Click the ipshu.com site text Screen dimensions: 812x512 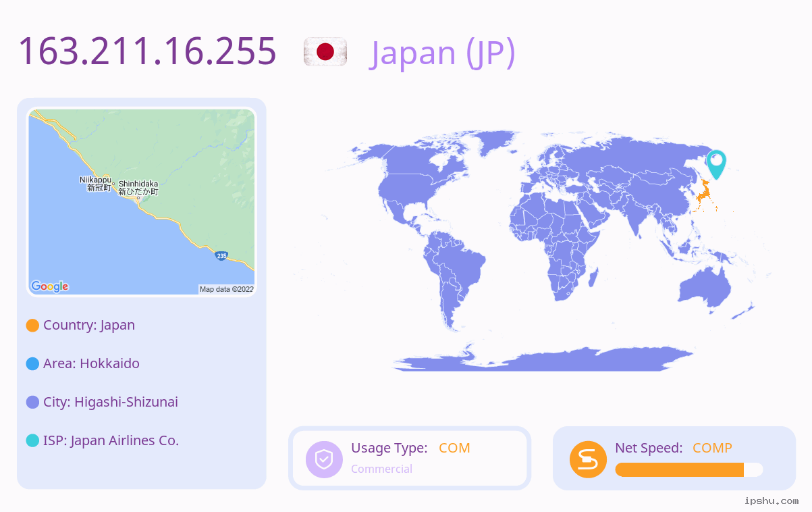click(772, 501)
